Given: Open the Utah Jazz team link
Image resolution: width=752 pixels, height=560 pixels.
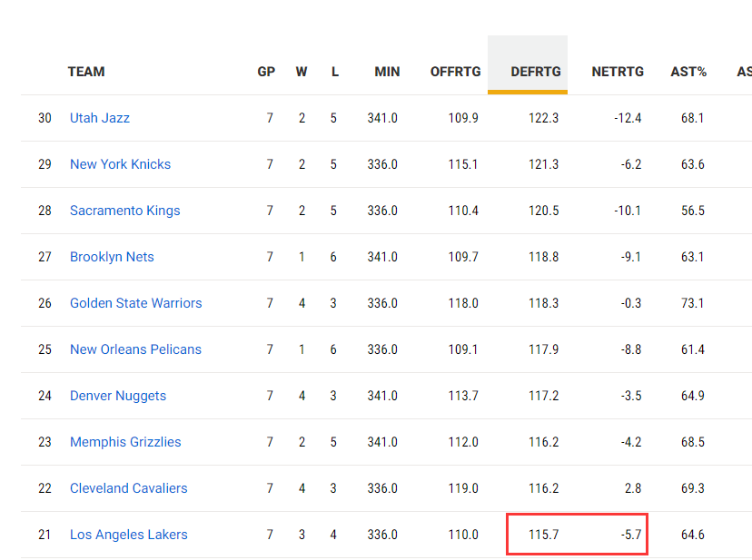Looking at the screenshot, I should pos(100,118).
